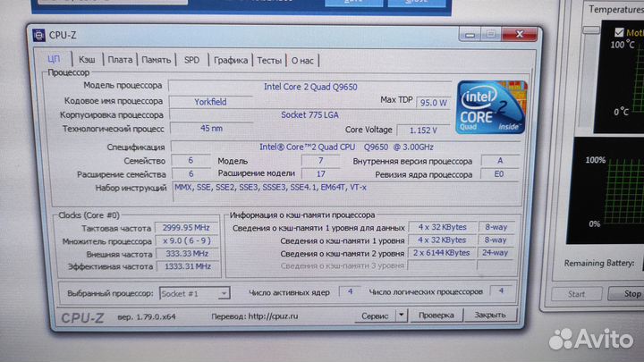The width and height of the screenshot is (644, 362).
Task: Click the extended model value 17
Action: [x=320, y=174]
